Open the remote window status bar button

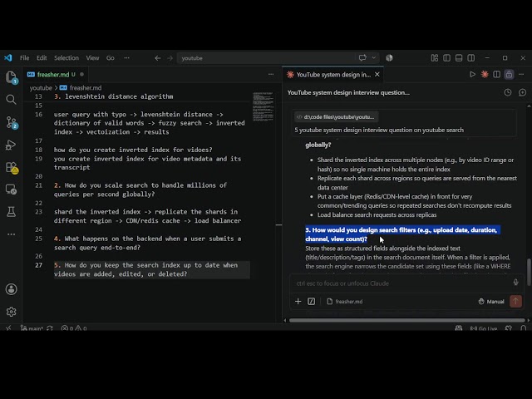point(8,328)
